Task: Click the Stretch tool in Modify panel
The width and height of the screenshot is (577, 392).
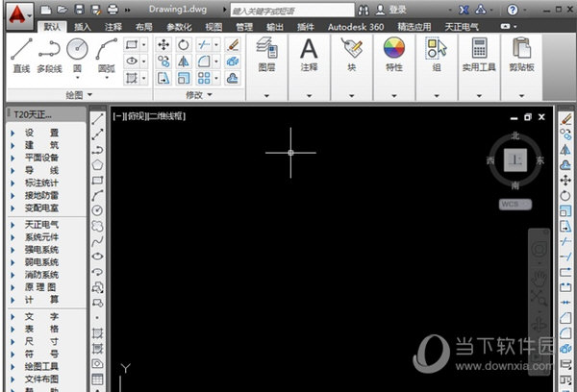Action: click(x=163, y=78)
